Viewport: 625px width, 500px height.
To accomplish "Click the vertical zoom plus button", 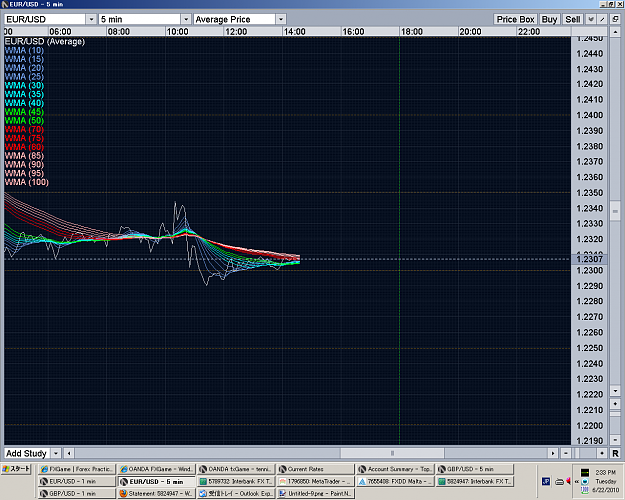I will tap(615, 404).
